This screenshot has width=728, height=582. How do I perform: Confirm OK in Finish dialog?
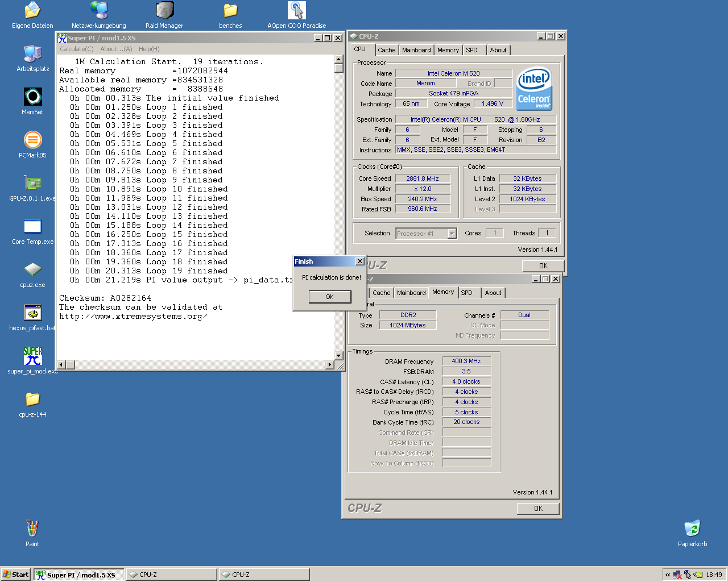[329, 297]
